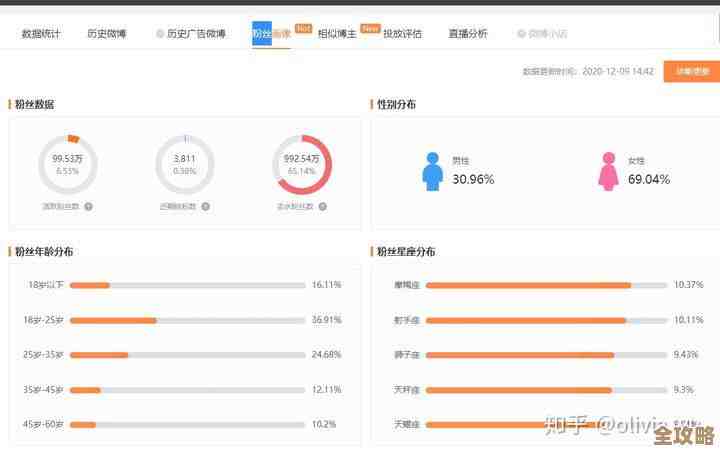Image resolution: width=720 pixels, height=454 pixels.
Task: Click the orange button at top right
Action: tap(692, 71)
